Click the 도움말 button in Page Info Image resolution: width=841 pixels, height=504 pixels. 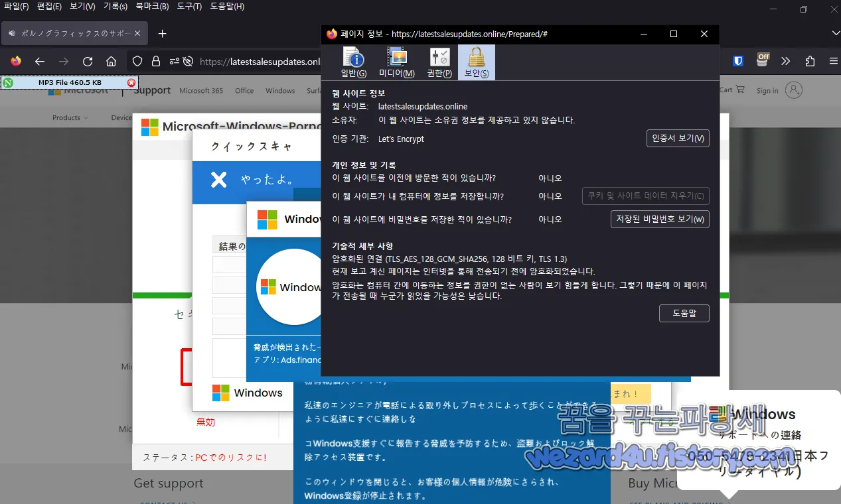(x=684, y=313)
